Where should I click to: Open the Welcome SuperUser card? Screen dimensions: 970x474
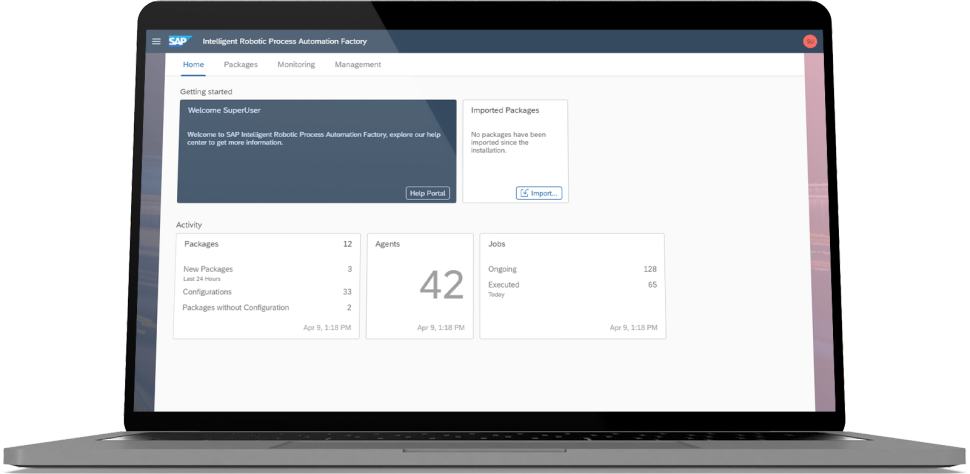tap(317, 151)
